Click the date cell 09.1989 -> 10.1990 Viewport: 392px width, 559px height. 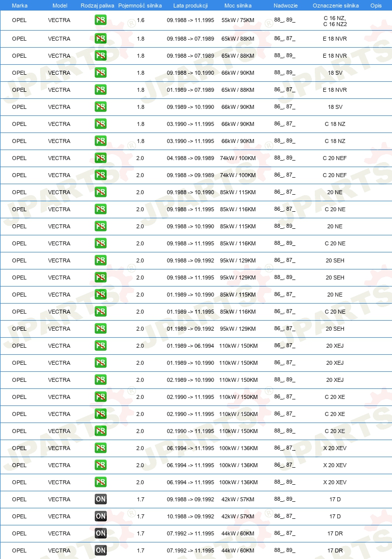click(190, 107)
